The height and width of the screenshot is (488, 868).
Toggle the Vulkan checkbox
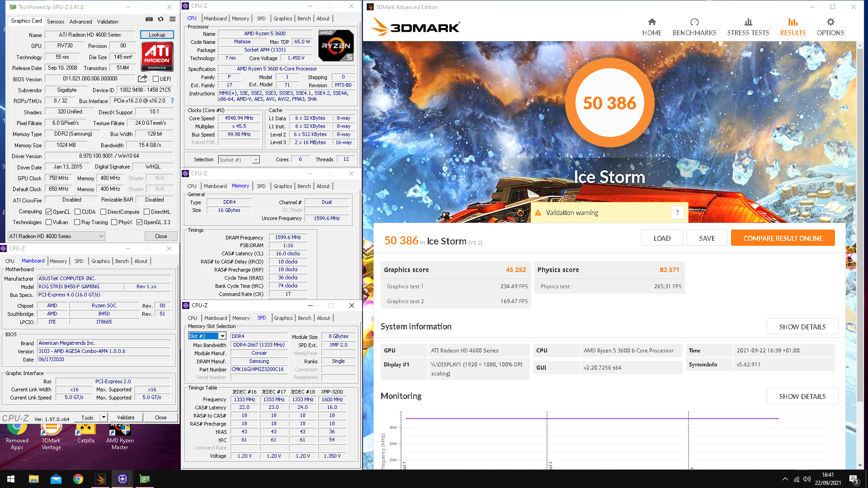48,222
